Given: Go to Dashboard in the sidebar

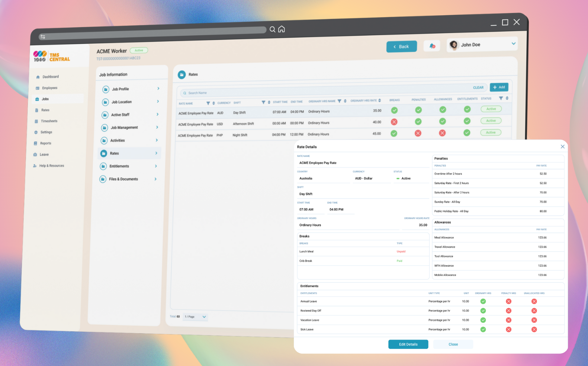Looking at the screenshot, I should tap(50, 77).
